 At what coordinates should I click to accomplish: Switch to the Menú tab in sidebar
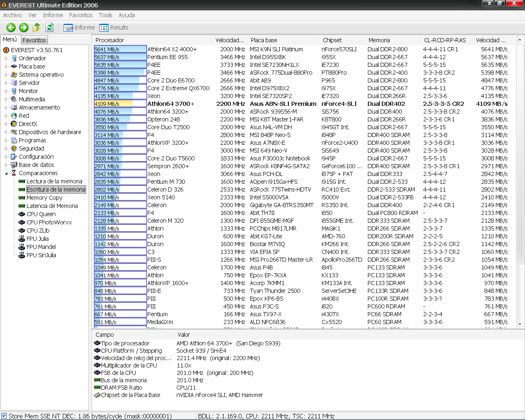(x=10, y=39)
